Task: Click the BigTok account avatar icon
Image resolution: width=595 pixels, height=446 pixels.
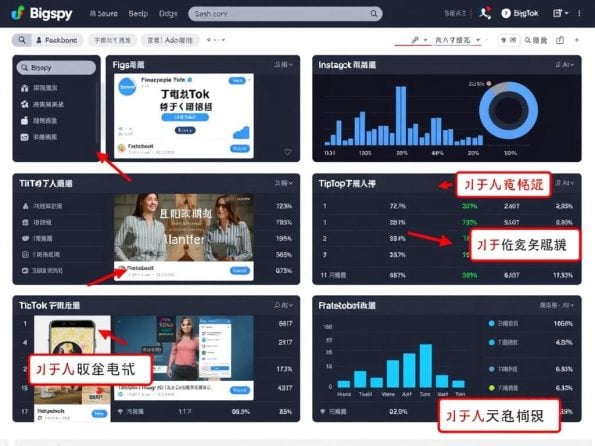Action: point(505,14)
